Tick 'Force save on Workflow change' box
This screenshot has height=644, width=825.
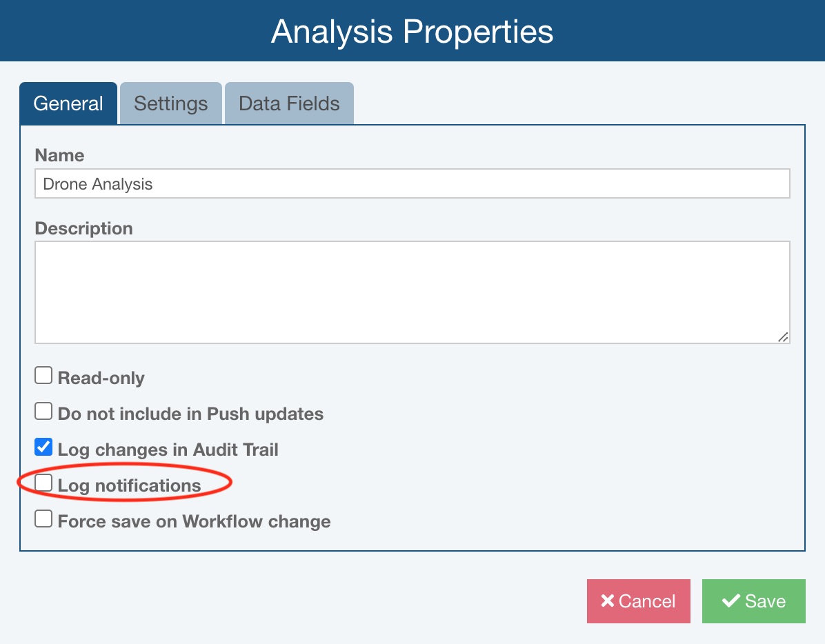(x=43, y=519)
